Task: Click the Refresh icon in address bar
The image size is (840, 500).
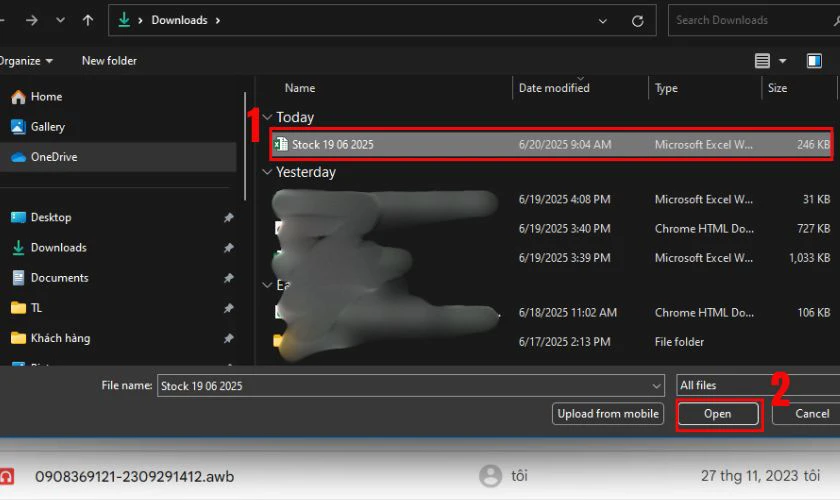Action: click(x=637, y=20)
